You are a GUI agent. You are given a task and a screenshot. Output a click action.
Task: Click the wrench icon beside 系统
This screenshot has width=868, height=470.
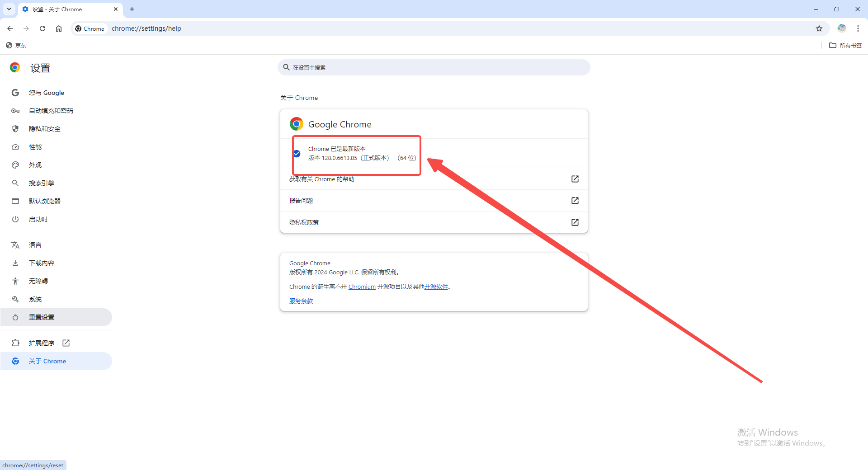[15, 299]
